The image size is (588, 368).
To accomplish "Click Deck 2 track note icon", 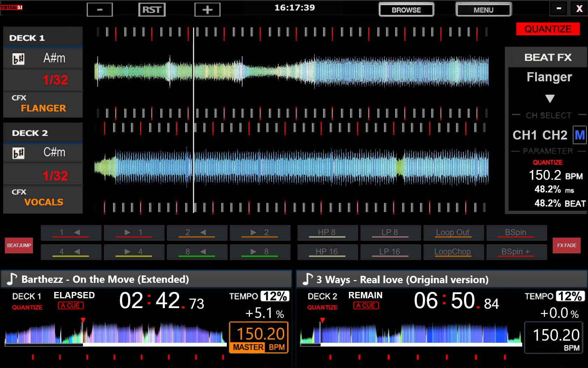I will [307, 279].
